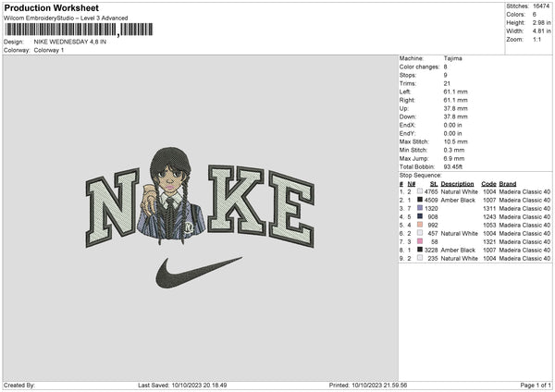This screenshot has width=555, height=392.
Task: Click stitch count 3228 in the stop sequence
Action: coord(431,251)
